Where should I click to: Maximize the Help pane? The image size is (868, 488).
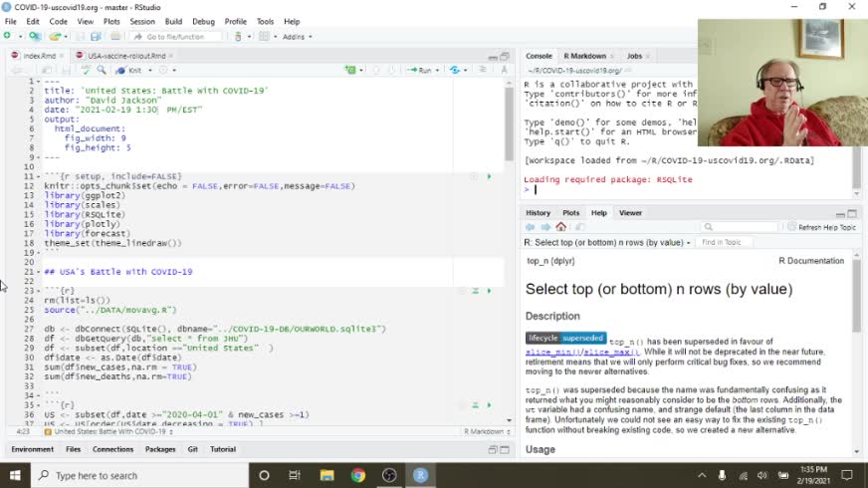coord(852,213)
